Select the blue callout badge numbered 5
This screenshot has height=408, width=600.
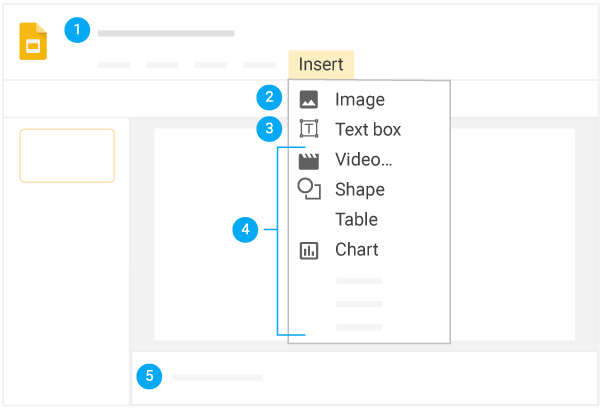150,376
